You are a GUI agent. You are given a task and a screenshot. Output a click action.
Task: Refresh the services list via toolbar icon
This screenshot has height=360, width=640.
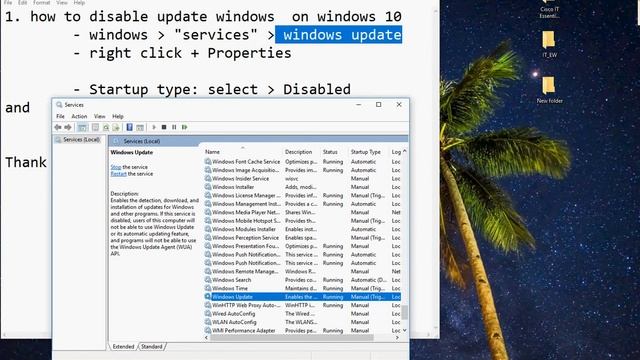tap(106, 127)
